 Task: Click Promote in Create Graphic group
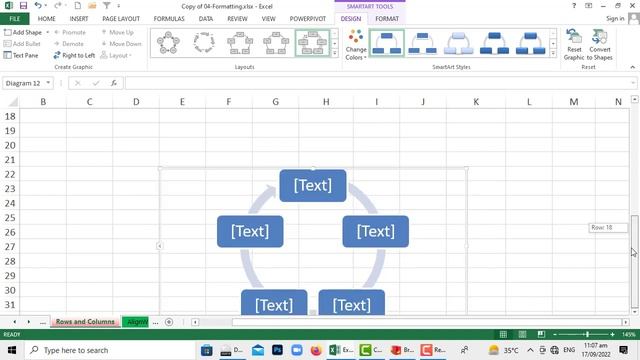click(70, 32)
